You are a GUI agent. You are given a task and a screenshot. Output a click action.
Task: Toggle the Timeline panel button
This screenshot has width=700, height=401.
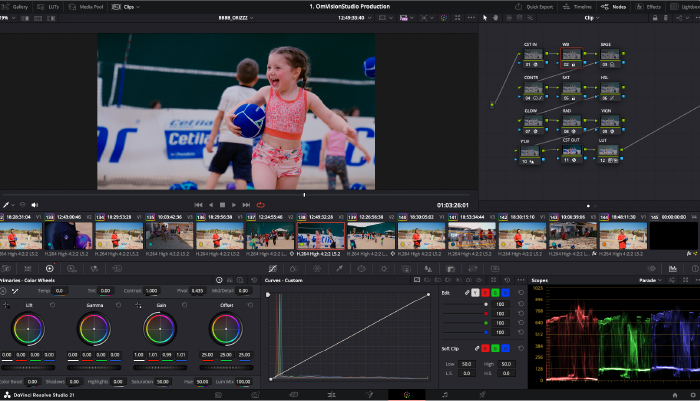(577, 7)
